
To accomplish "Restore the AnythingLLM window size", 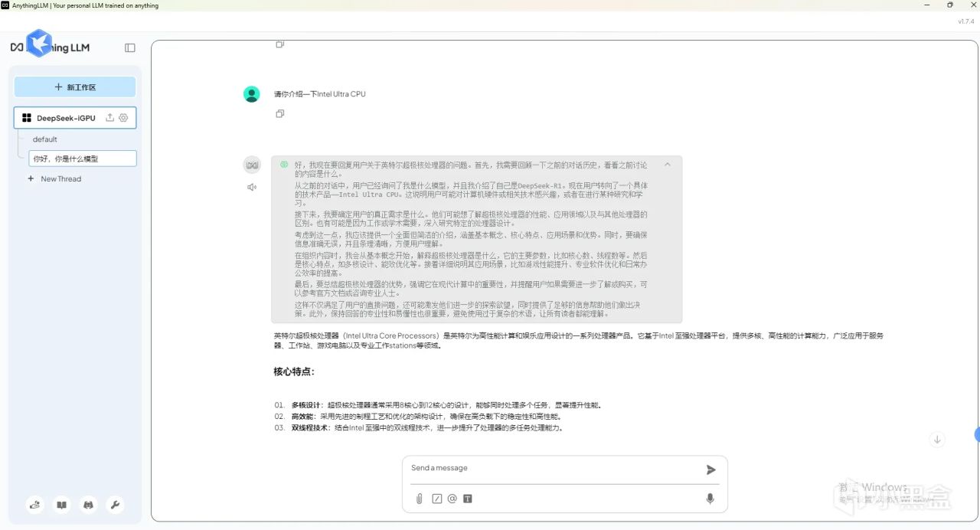I will [950, 5].
